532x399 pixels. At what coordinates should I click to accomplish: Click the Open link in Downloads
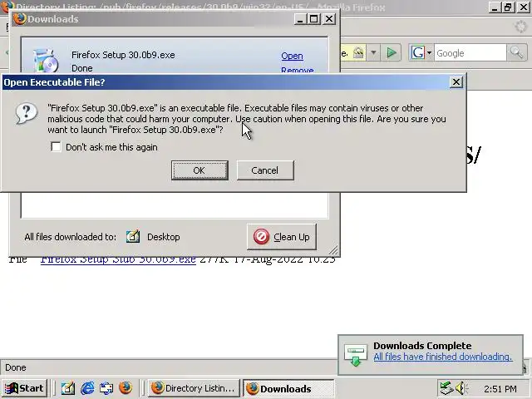(x=292, y=56)
